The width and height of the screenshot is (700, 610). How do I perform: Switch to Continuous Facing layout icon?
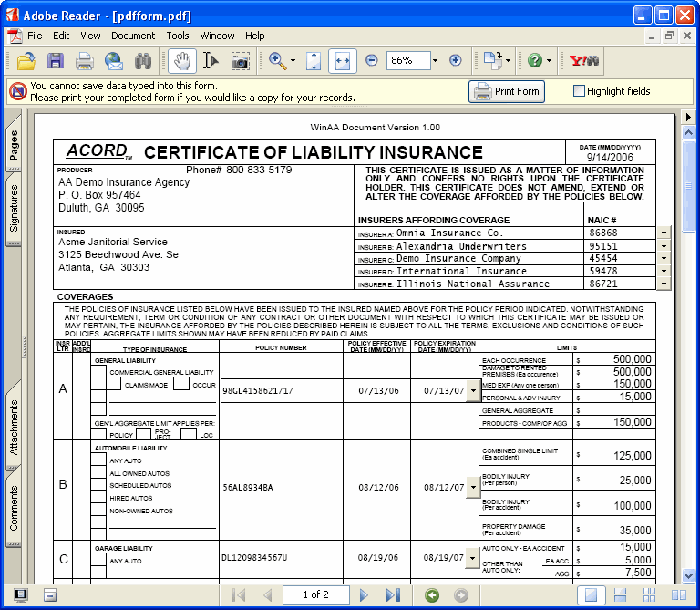pos(649,594)
